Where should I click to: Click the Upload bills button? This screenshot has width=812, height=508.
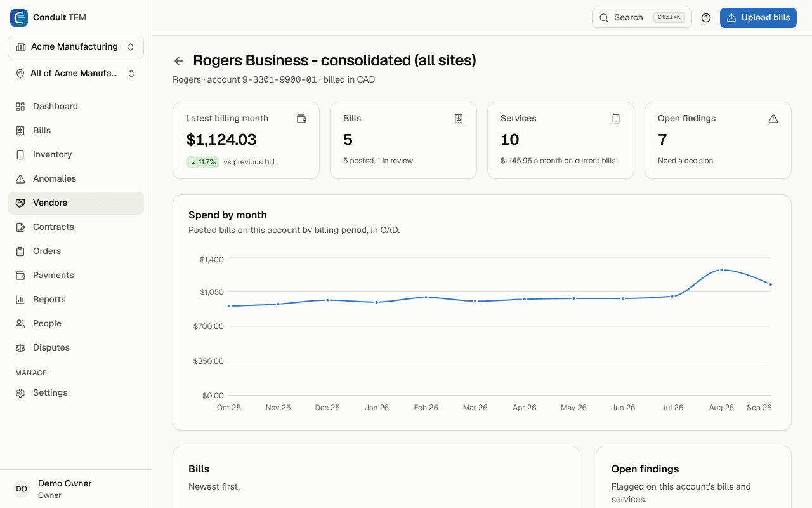tap(758, 18)
